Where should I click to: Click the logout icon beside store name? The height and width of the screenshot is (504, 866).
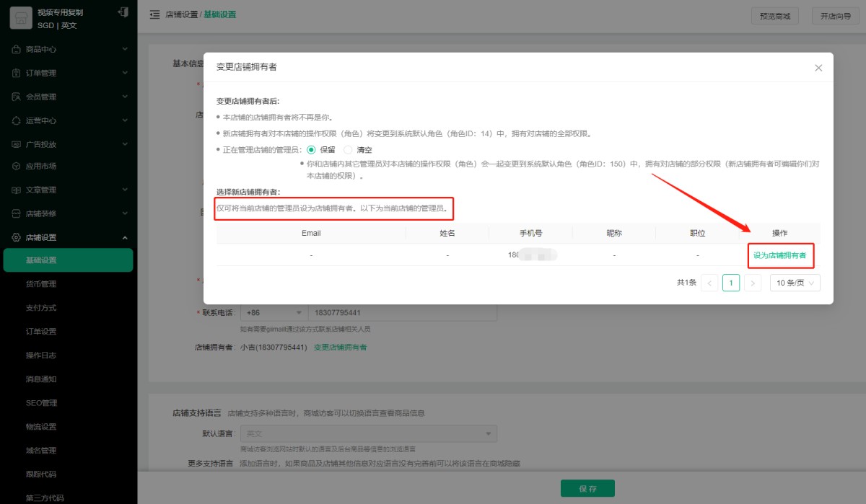tap(123, 12)
